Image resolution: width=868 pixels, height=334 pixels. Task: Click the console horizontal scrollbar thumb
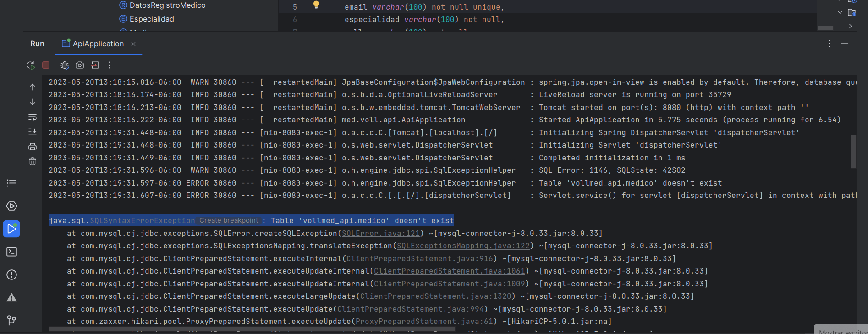[x=252, y=329]
